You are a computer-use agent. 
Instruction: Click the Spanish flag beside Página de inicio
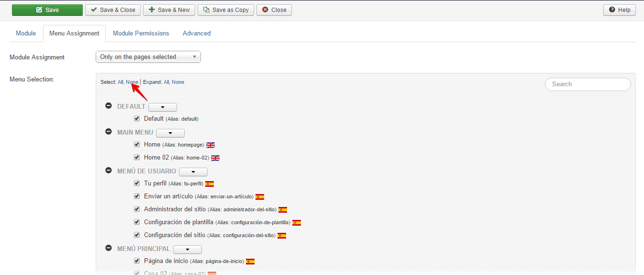[250, 262]
